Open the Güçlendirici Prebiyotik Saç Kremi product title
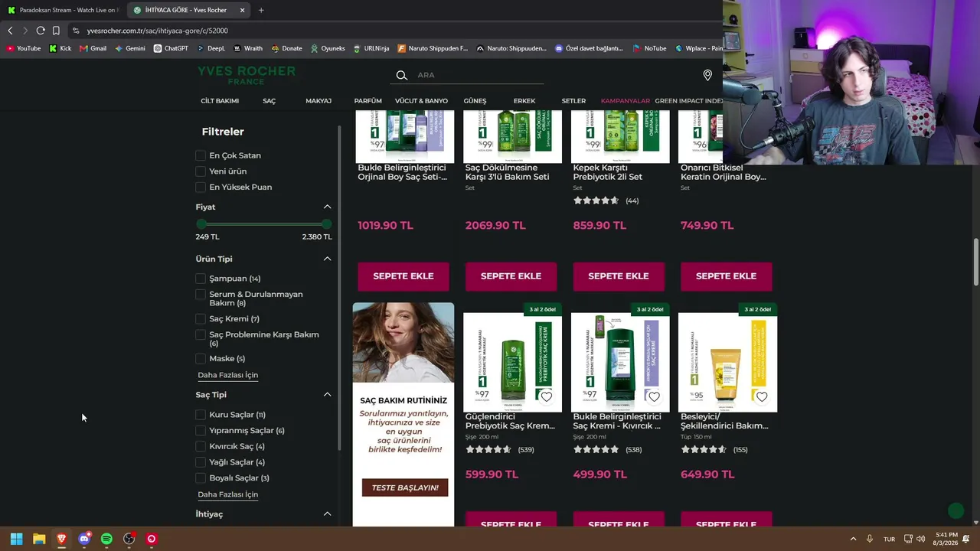This screenshot has height=551, width=980. (510, 421)
